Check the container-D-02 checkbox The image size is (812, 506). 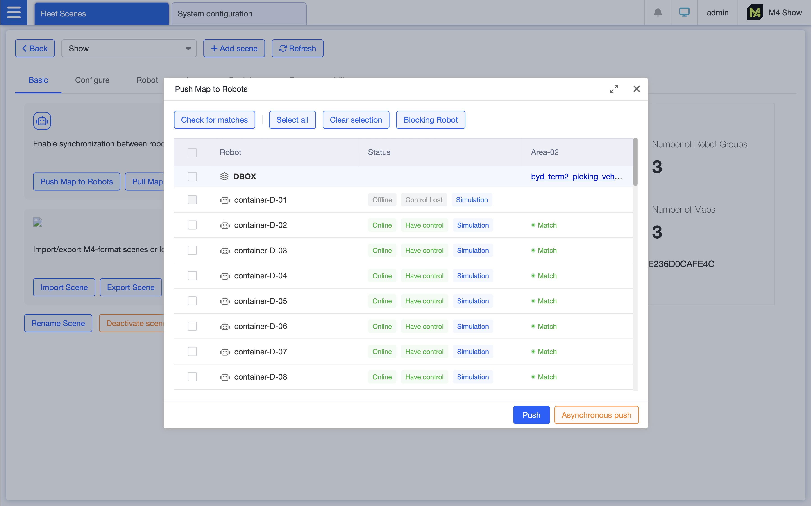(x=192, y=225)
